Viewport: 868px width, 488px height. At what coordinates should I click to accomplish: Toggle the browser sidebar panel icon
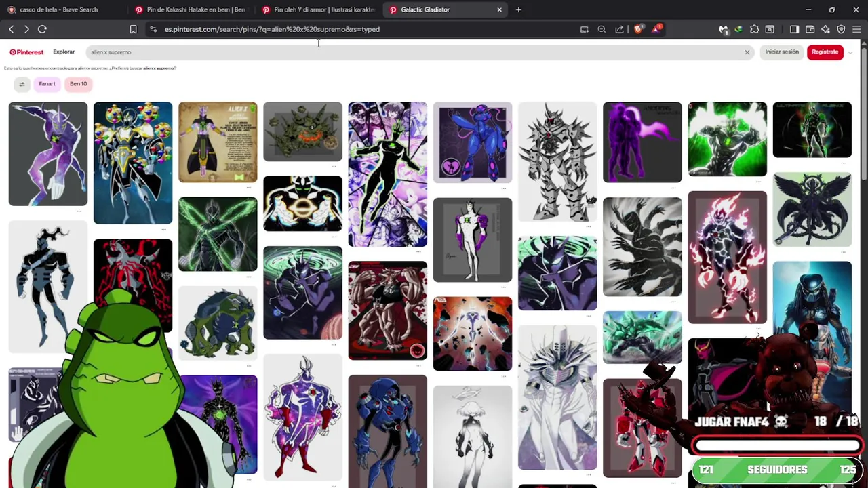click(x=794, y=29)
